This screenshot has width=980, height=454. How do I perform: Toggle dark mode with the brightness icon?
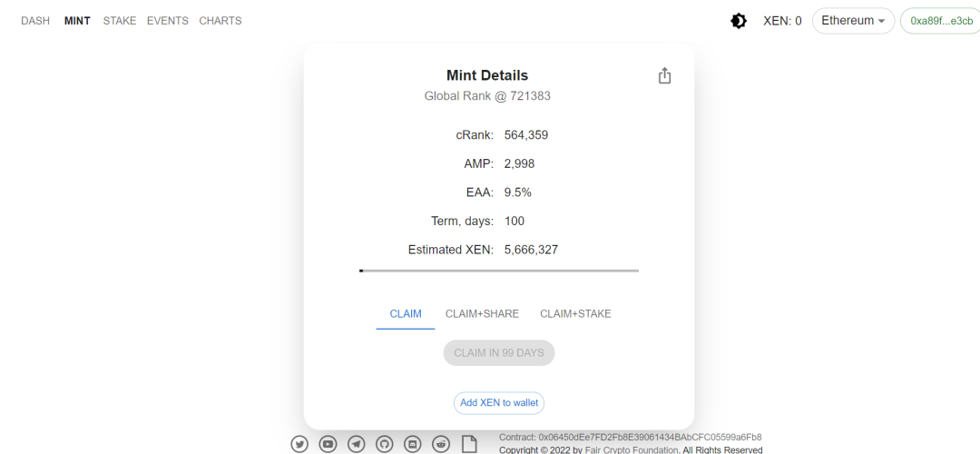[738, 21]
